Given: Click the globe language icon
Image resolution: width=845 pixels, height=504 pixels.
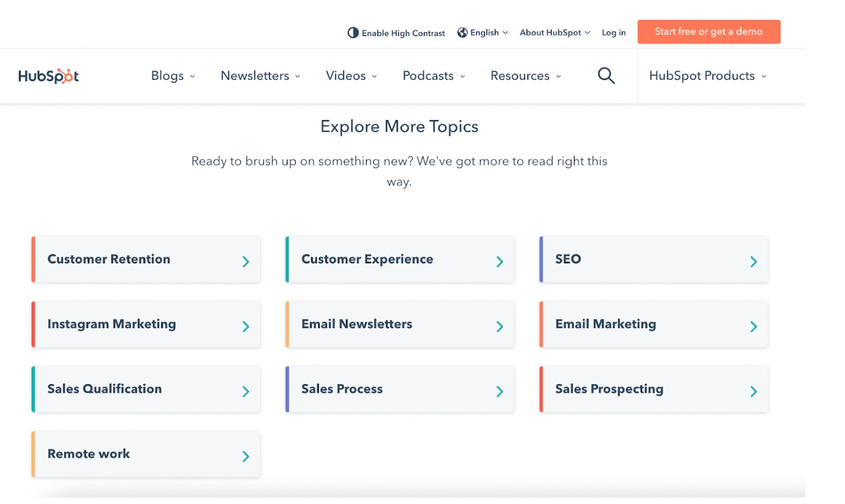Looking at the screenshot, I should tap(462, 33).
